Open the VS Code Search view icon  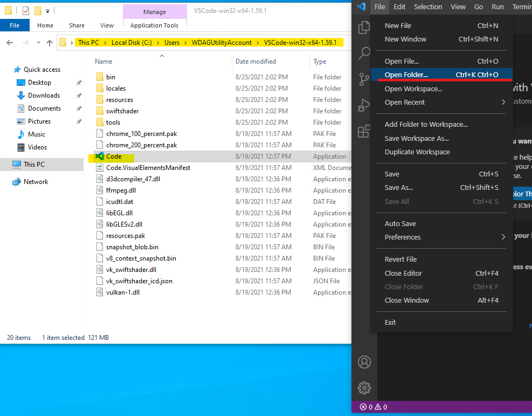[x=364, y=53]
